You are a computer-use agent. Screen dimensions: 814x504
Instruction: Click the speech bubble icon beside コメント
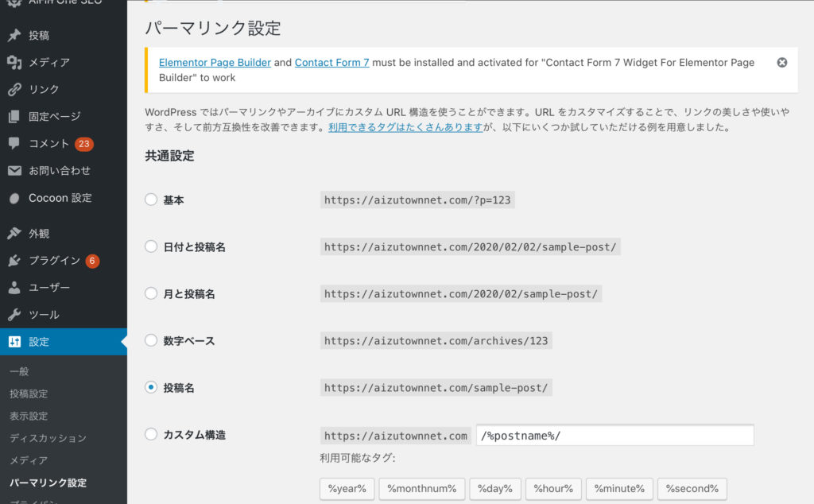(x=14, y=143)
